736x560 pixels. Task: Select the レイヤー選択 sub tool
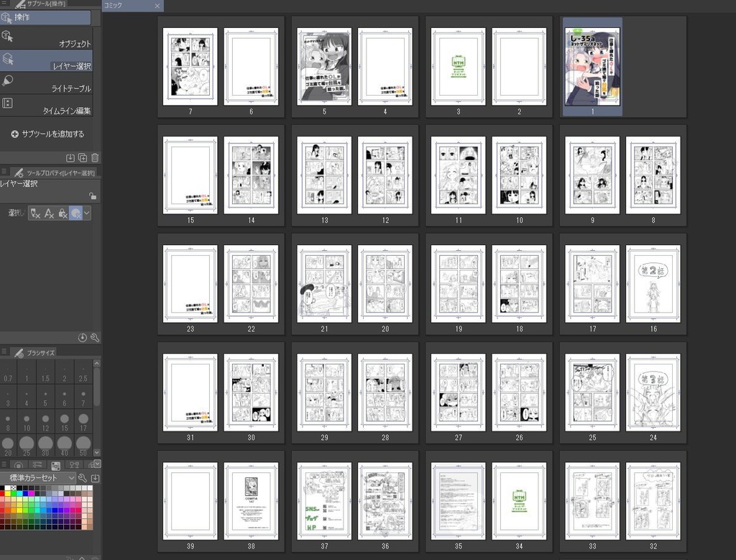click(x=47, y=60)
